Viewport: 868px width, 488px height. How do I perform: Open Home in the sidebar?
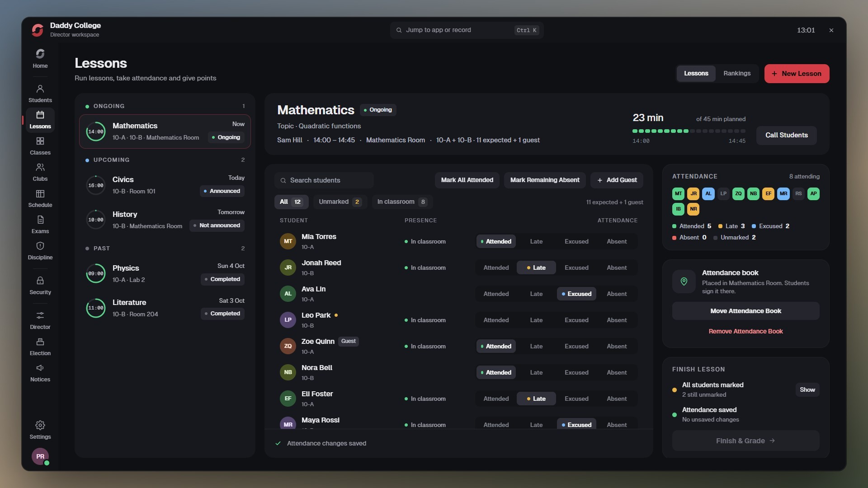tap(40, 59)
